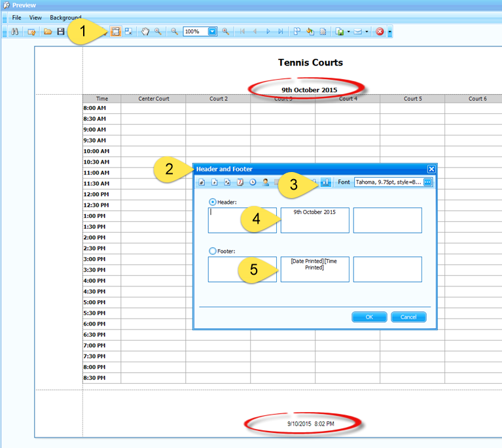
Task: Open the View menu
Action: 35,18
